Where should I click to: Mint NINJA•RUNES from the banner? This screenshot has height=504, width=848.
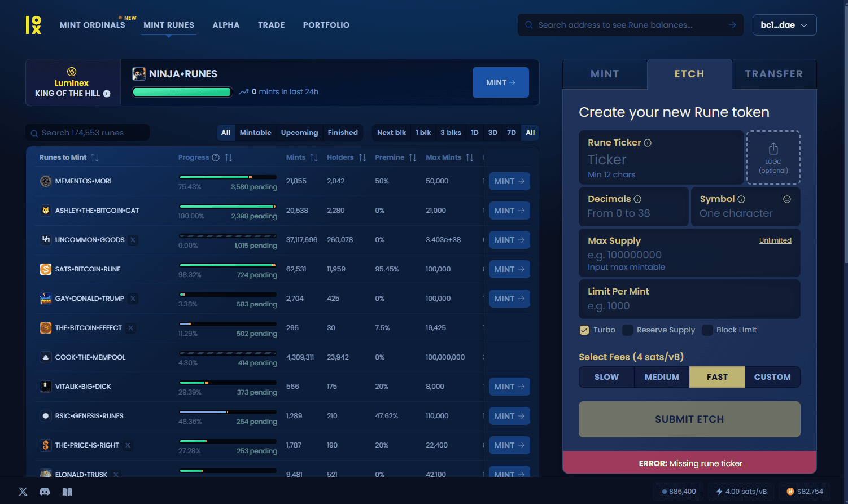[x=501, y=82]
